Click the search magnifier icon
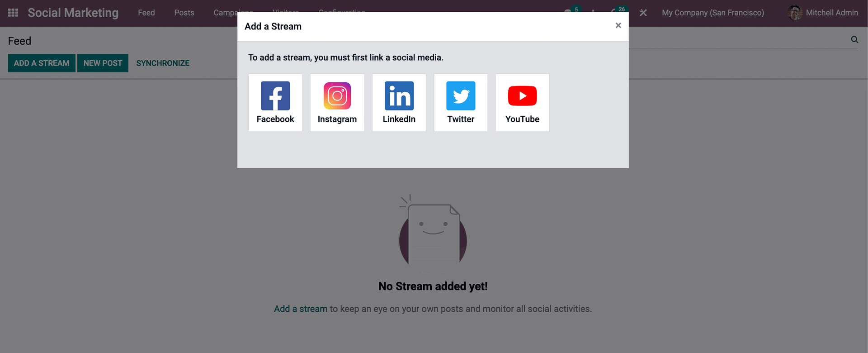 click(854, 40)
